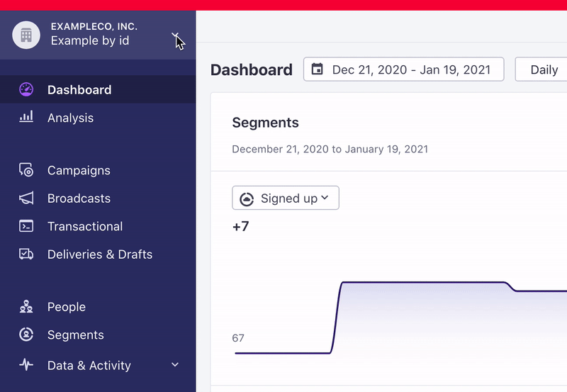Go to Analysis in the sidebar
This screenshot has height=392, width=567.
coord(70,118)
